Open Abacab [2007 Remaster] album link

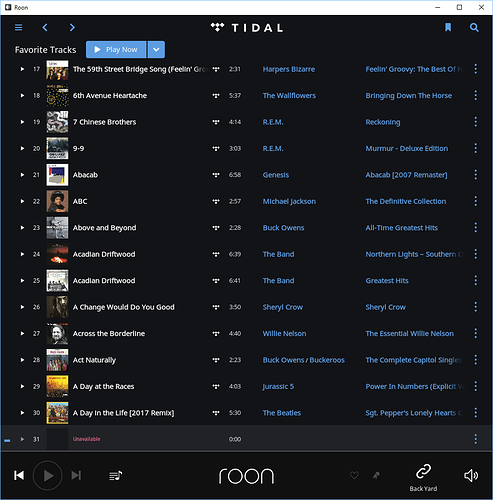(x=406, y=175)
